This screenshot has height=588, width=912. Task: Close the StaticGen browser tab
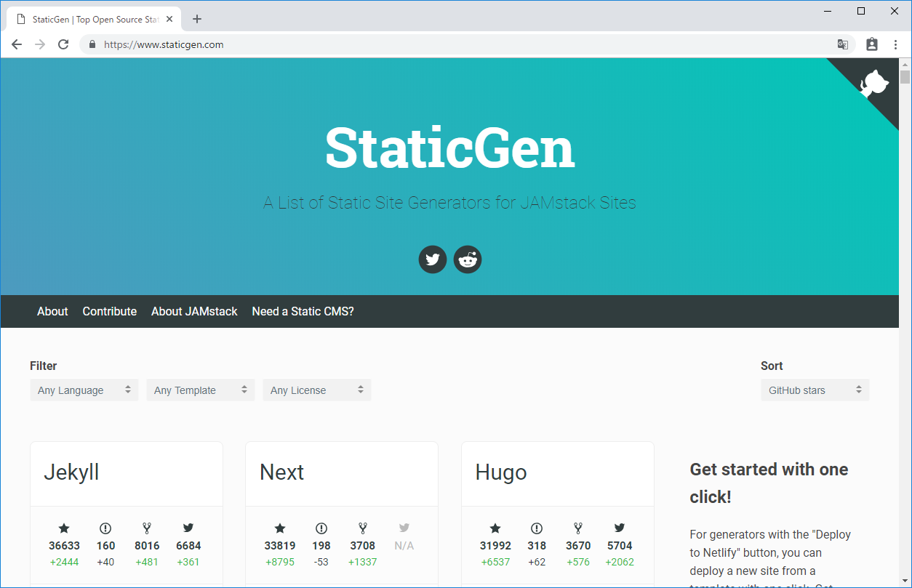[169, 20]
